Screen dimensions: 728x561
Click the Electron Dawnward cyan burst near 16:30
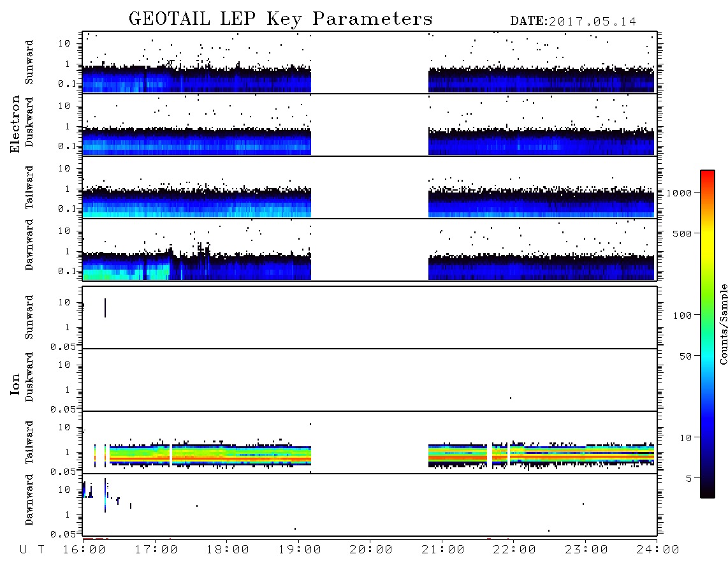click(x=126, y=272)
